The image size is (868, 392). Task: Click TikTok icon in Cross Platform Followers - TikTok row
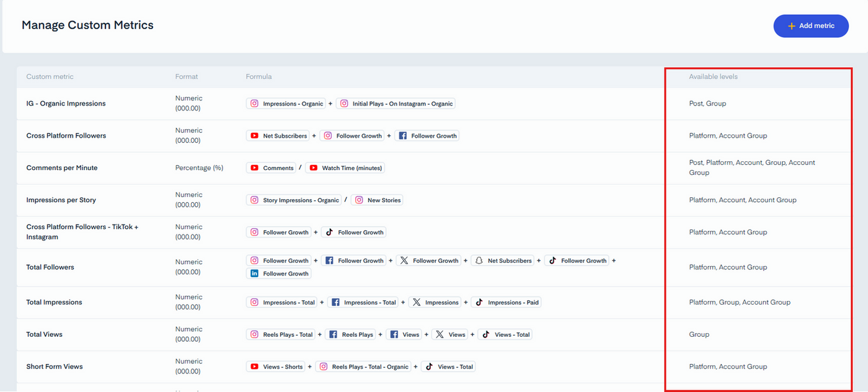point(329,233)
